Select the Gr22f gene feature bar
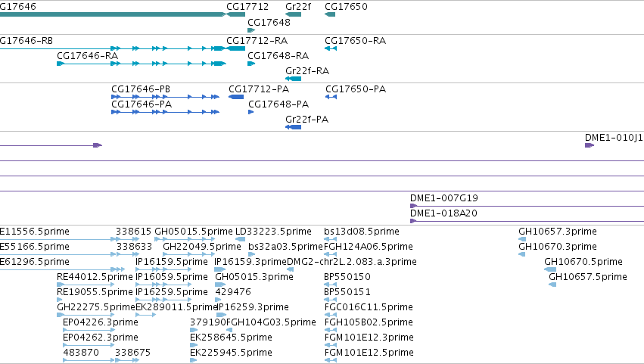The image size is (644, 364). (x=294, y=14)
